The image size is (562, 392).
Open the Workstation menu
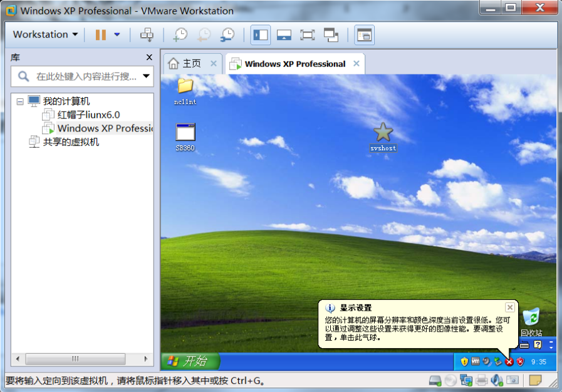click(x=45, y=34)
